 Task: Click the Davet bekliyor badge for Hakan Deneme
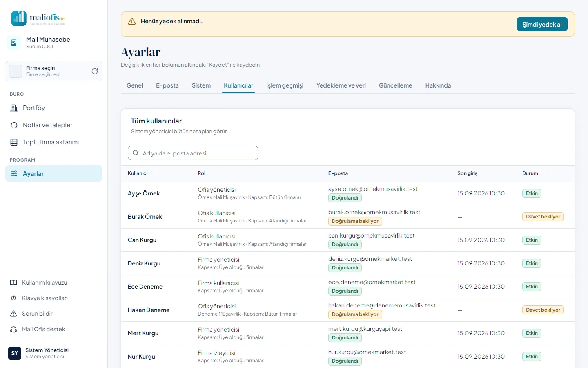(x=543, y=310)
